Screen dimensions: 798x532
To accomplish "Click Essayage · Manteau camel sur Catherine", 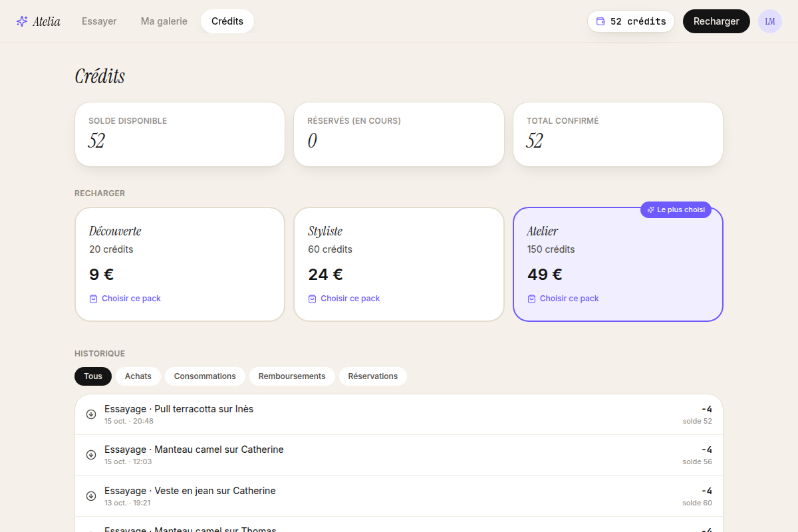I will [x=194, y=450].
